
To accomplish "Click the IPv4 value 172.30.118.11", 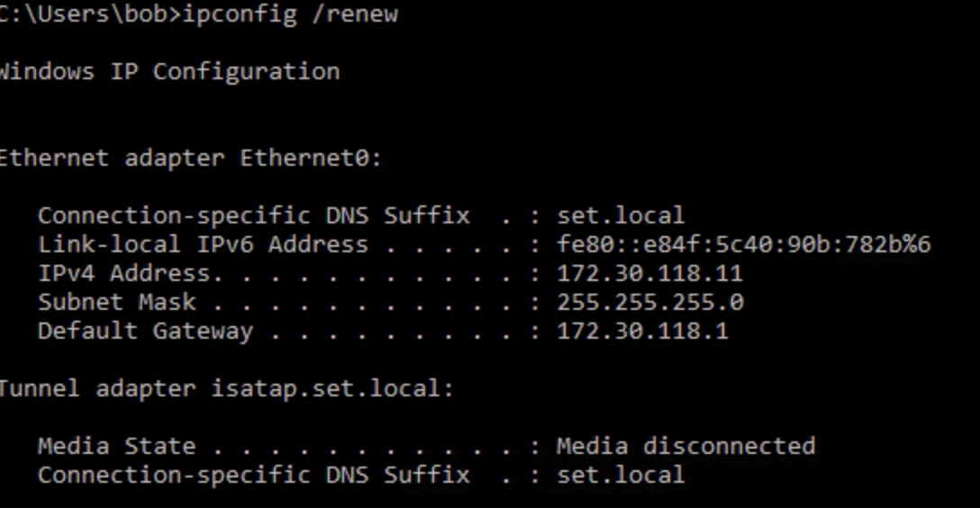I will coord(649,274).
